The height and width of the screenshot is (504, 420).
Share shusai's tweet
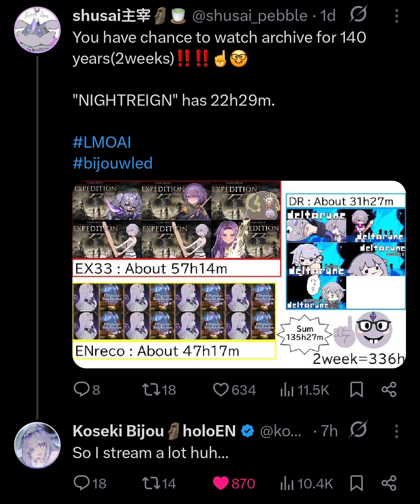point(389,389)
